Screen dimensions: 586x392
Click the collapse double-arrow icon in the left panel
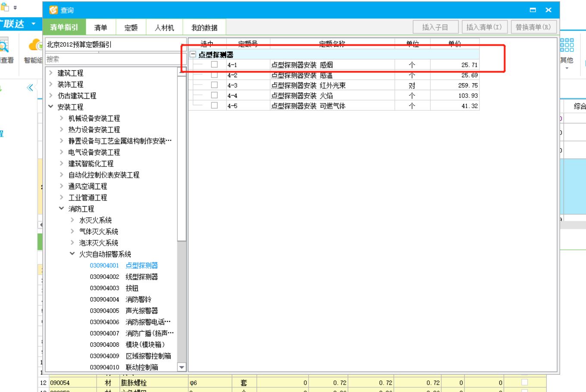pyautogui.click(x=30, y=88)
